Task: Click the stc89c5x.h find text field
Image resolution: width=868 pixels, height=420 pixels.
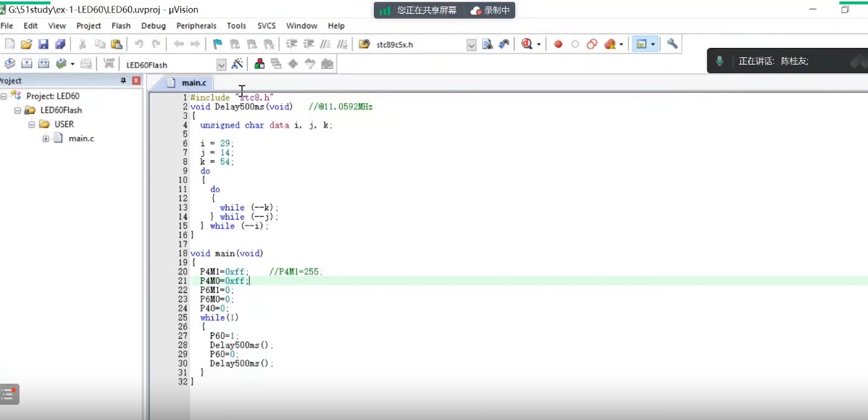Action: (419, 45)
